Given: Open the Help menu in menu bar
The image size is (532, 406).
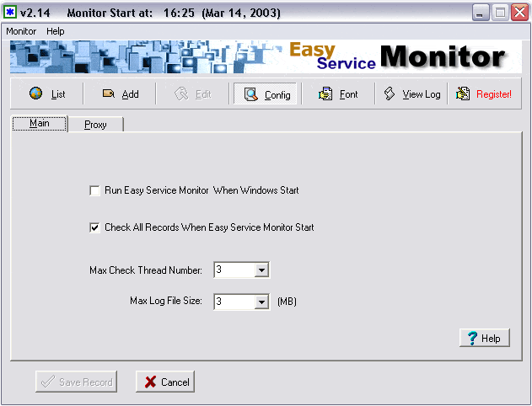Looking at the screenshot, I should coord(56,31).
